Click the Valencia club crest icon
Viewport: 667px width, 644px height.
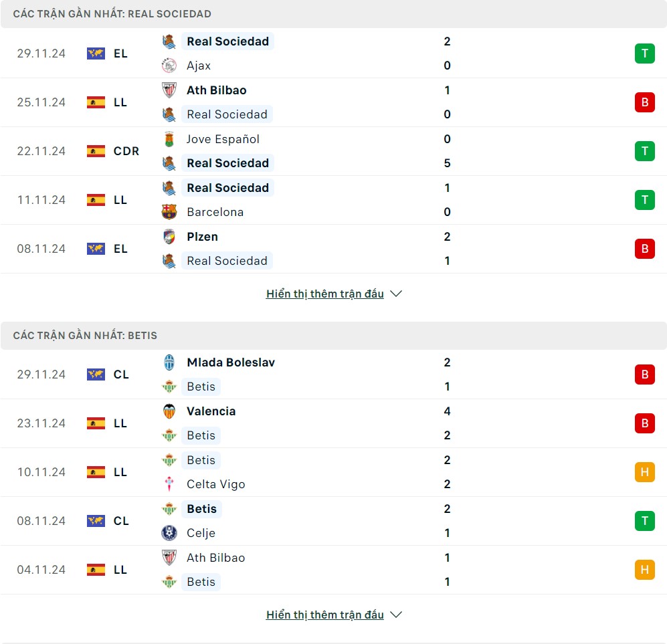coord(169,411)
